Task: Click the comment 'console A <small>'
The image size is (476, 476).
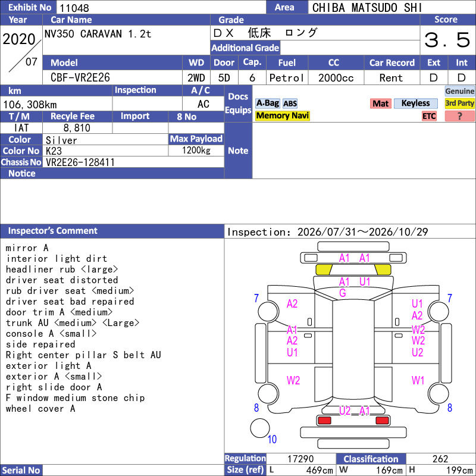Action: click(51, 334)
